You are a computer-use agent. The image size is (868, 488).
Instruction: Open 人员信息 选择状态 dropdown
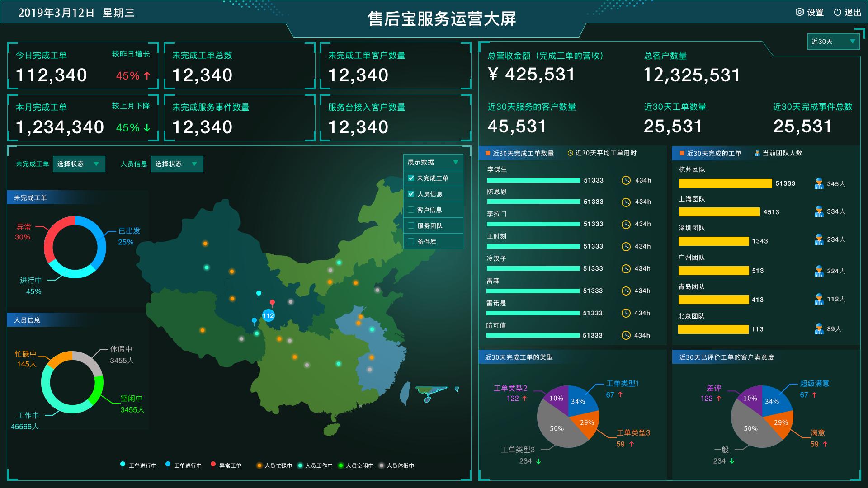click(x=177, y=164)
